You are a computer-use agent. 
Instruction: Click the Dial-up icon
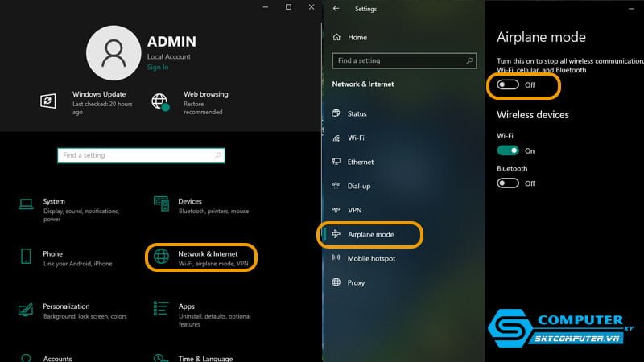336,186
